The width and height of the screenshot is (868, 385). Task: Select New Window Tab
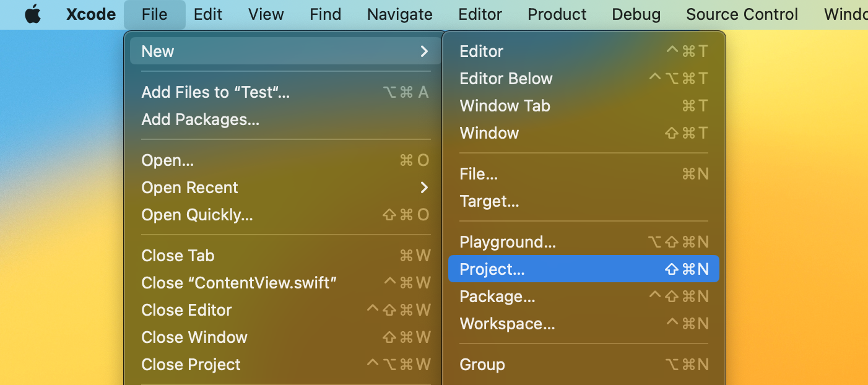click(584, 106)
